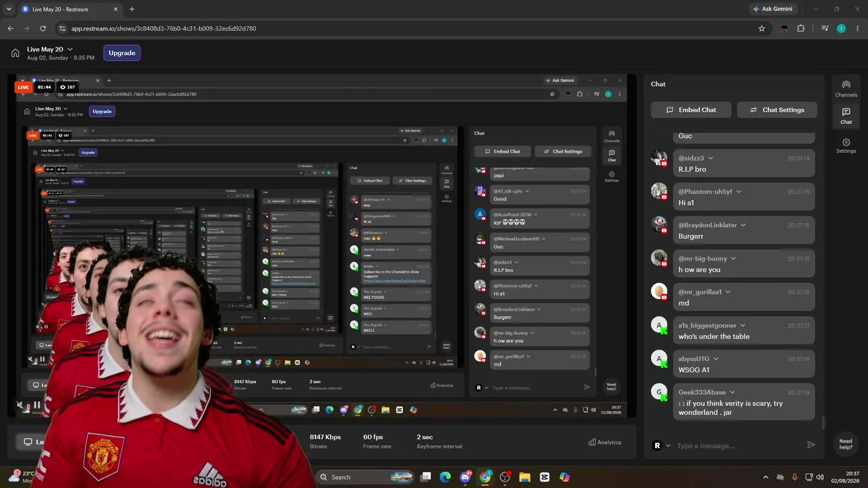Bookmark this page with the star icon

pyautogui.click(x=762, y=28)
